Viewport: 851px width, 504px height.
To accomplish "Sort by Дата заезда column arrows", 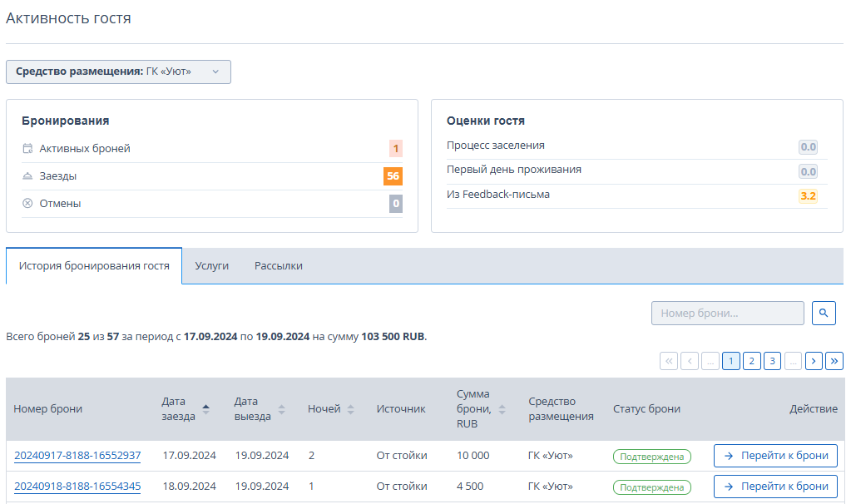I will pyautogui.click(x=205, y=409).
